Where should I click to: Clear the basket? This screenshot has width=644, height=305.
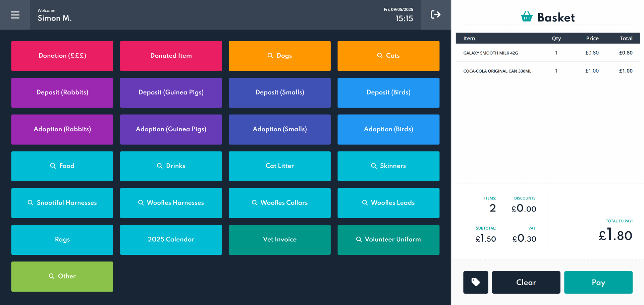(x=526, y=282)
